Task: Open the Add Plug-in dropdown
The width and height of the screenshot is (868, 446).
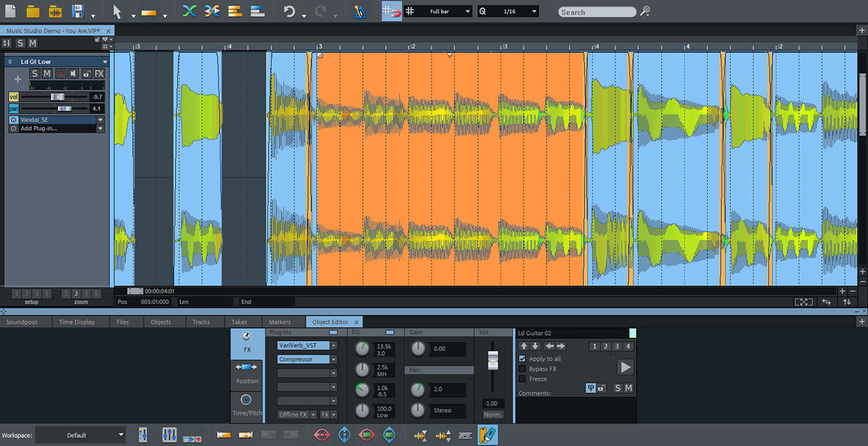Action: pos(100,128)
